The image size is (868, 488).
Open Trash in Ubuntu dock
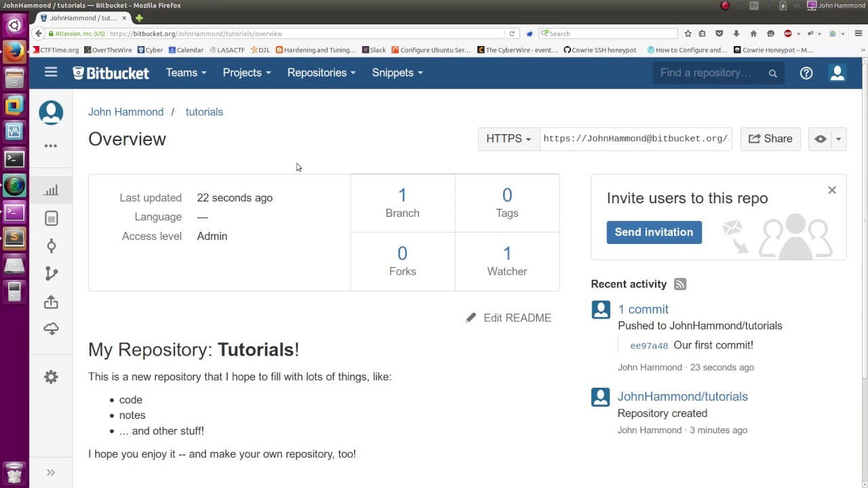[x=14, y=472]
